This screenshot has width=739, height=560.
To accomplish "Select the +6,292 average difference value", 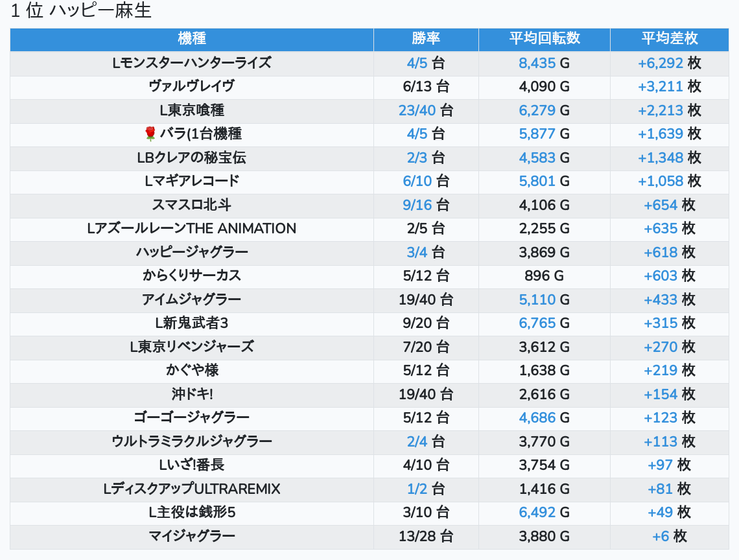I will click(660, 63).
